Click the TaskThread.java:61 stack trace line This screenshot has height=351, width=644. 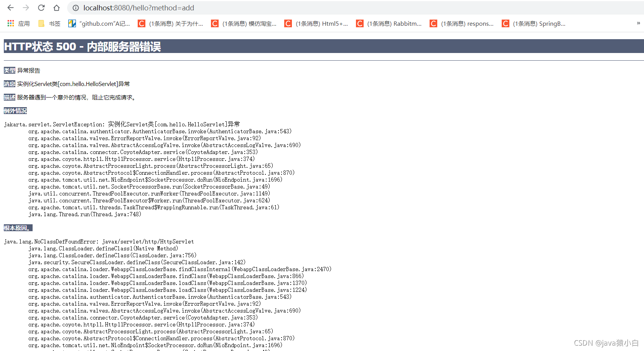coord(154,207)
